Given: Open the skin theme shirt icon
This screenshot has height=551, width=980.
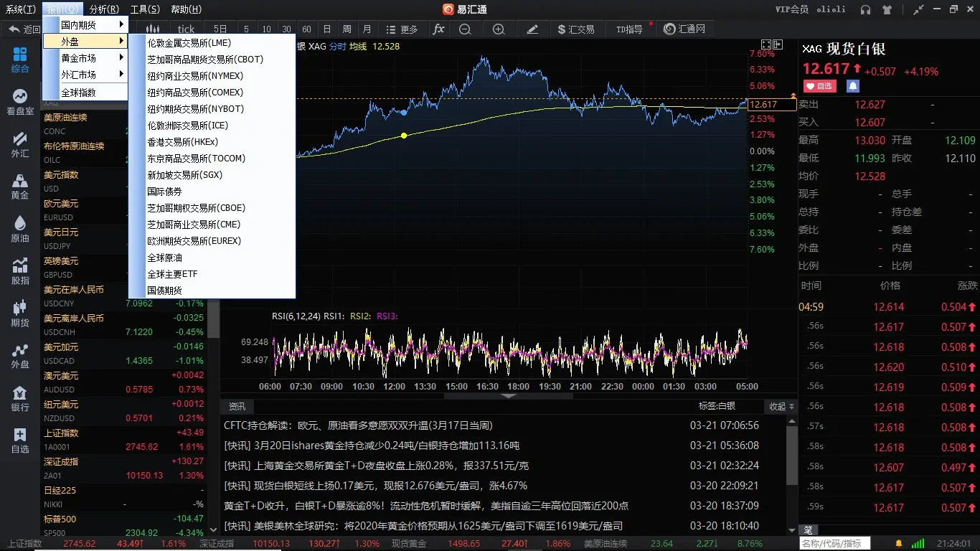Looking at the screenshot, I should pos(887,9).
